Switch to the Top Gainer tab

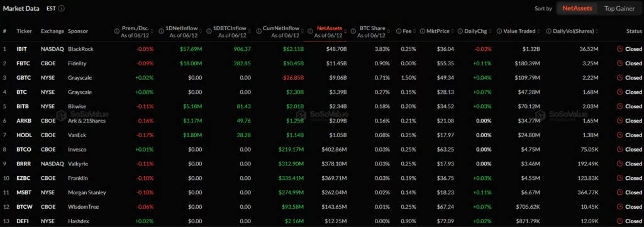click(619, 8)
